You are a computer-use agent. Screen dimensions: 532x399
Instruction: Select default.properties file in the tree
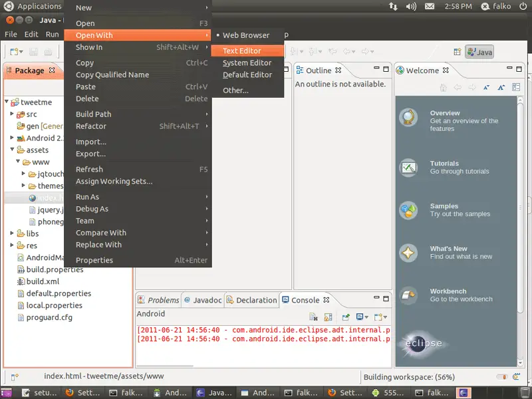59,293
